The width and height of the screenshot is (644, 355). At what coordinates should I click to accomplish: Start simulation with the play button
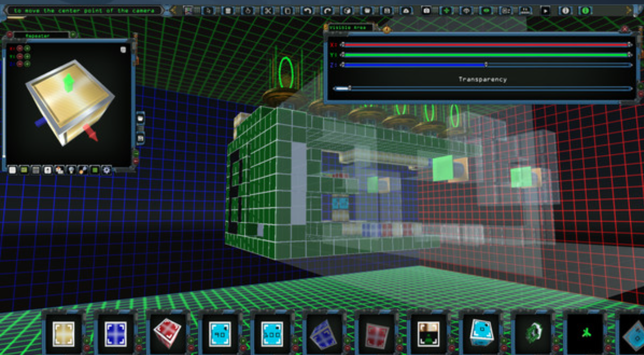point(545,10)
